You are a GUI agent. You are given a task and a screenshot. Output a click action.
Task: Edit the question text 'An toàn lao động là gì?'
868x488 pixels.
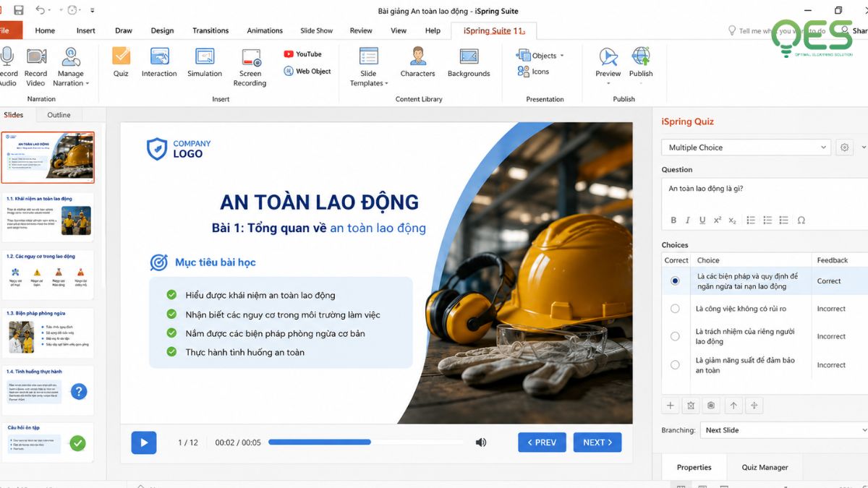(x=706, y=189)
